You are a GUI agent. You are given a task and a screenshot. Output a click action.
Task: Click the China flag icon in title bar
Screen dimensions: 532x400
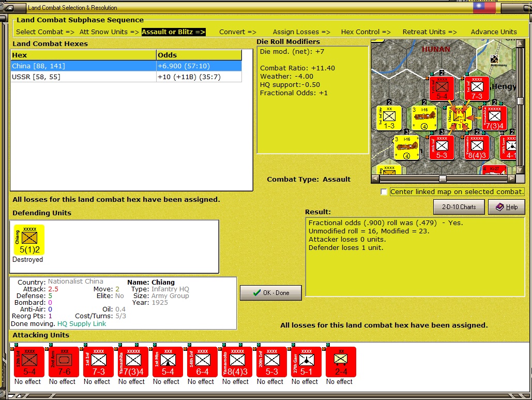point(484,8)
